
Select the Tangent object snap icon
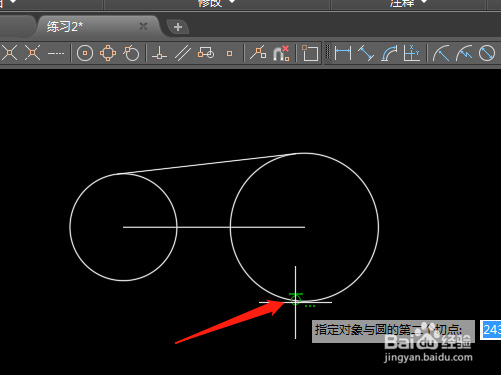tap(131, 53)
